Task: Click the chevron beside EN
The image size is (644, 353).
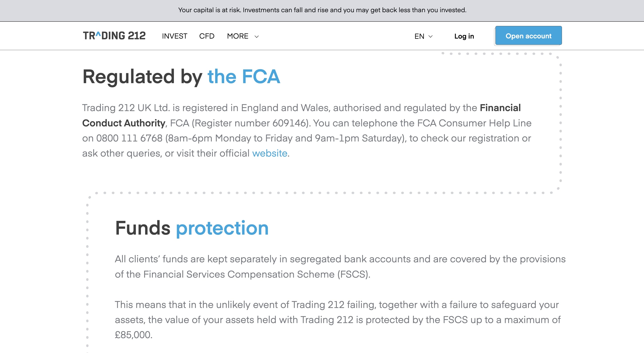Action: click(x=430, y=37)
